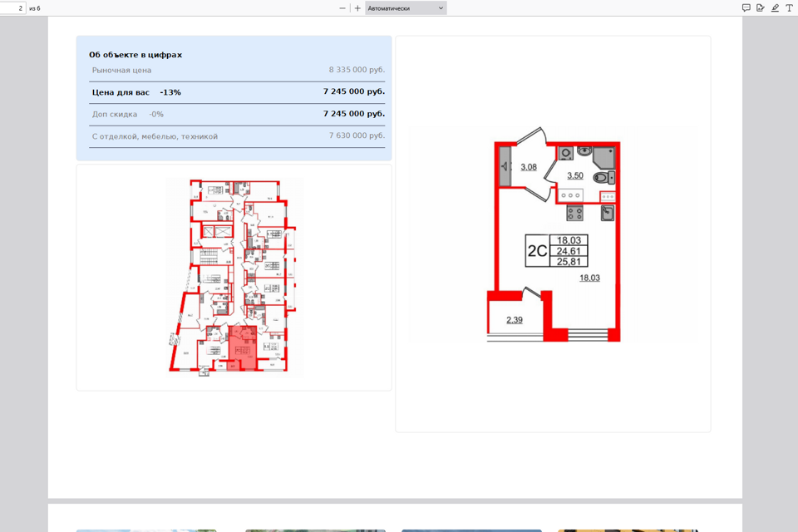Click the Доп скидка -0% text
This screenshot has width=798, height=532.
[x=128, y=114]
